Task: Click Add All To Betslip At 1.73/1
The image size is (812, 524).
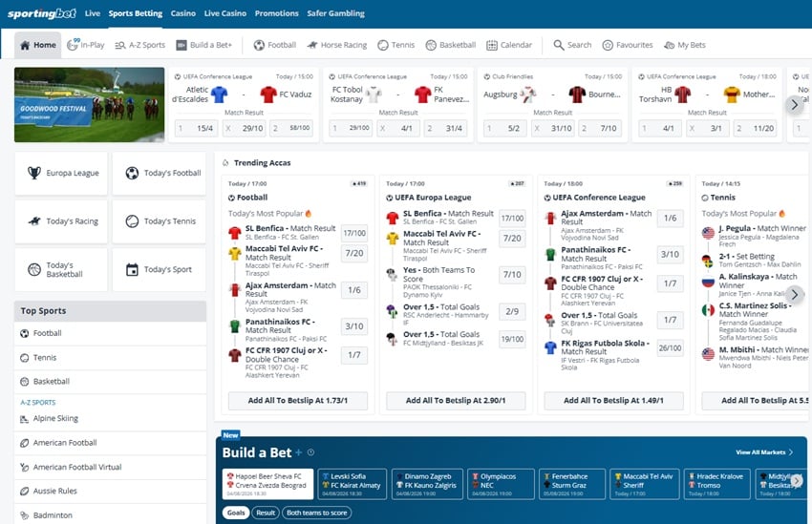Action: (298, 400)
